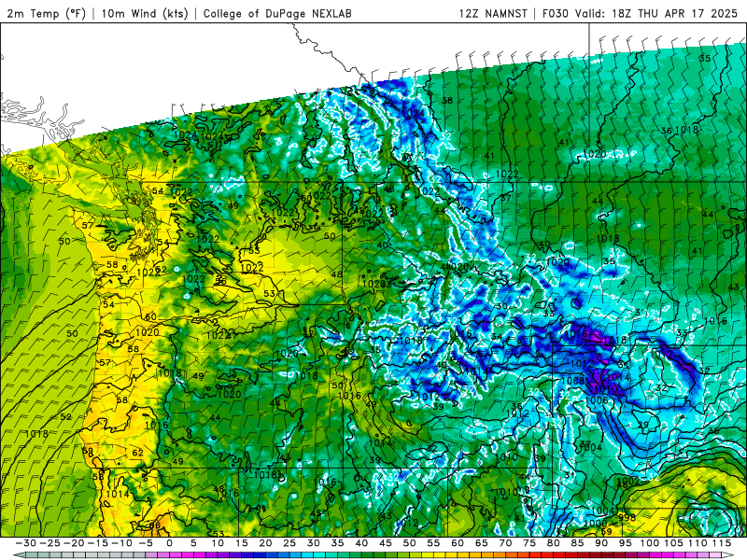
Task: Click the '12Z NAMNST' model run label
Action: [493, 13]
